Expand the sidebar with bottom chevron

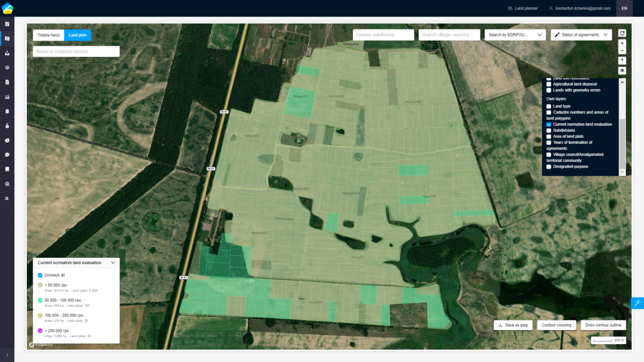pos(7,355)
